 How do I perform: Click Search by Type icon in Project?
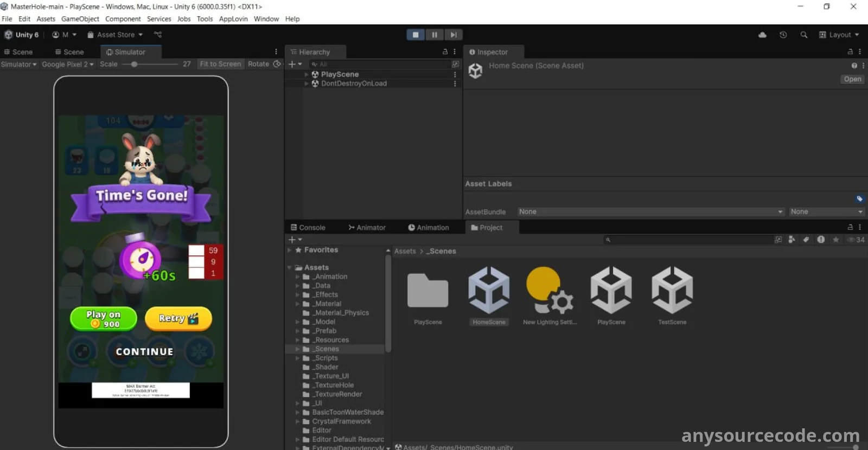pos(792,240)
